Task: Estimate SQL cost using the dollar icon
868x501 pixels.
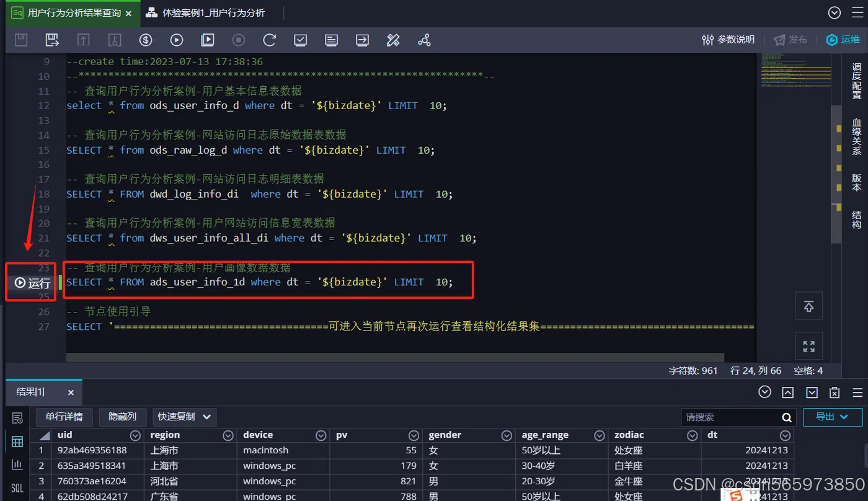Action: [145, 40]
